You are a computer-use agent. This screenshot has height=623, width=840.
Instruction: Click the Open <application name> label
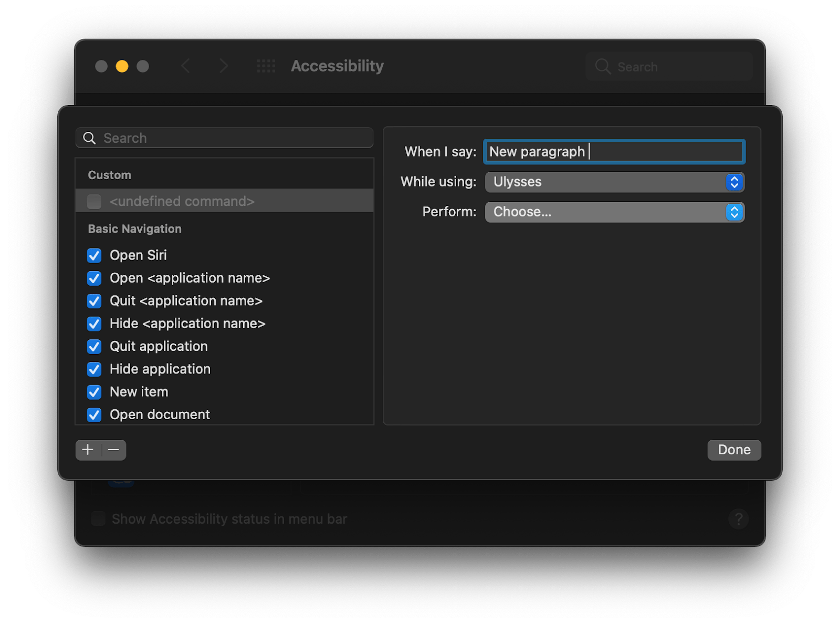190,278
